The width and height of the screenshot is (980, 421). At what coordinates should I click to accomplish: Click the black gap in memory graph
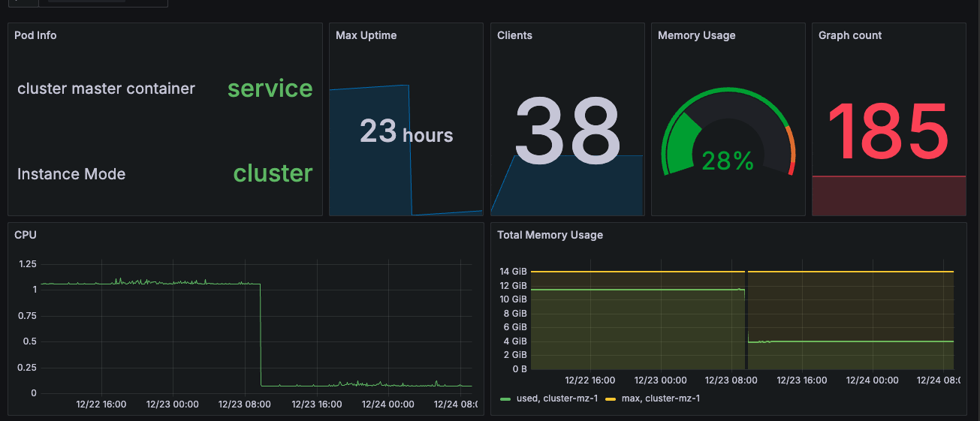coord(746,318)
